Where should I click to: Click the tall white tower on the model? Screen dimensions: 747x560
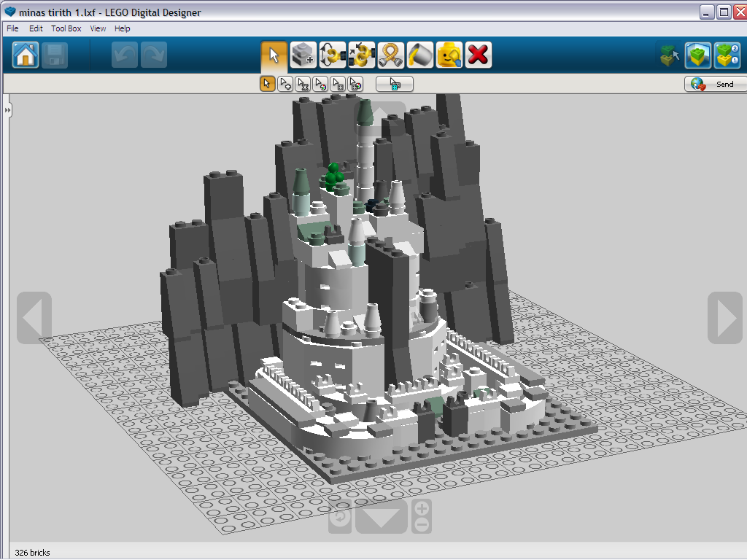point(365,152)
